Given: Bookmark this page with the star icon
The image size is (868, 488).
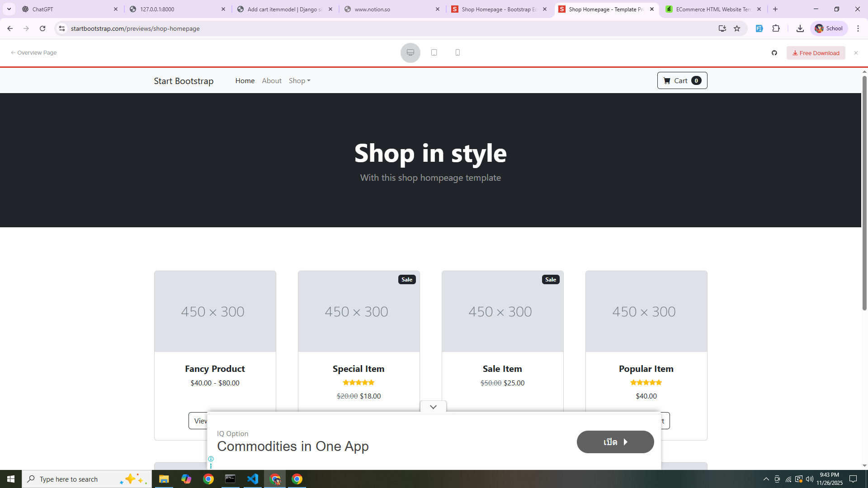Looking at the screenshot, I should pyautogui.click(x=737, y=28).
